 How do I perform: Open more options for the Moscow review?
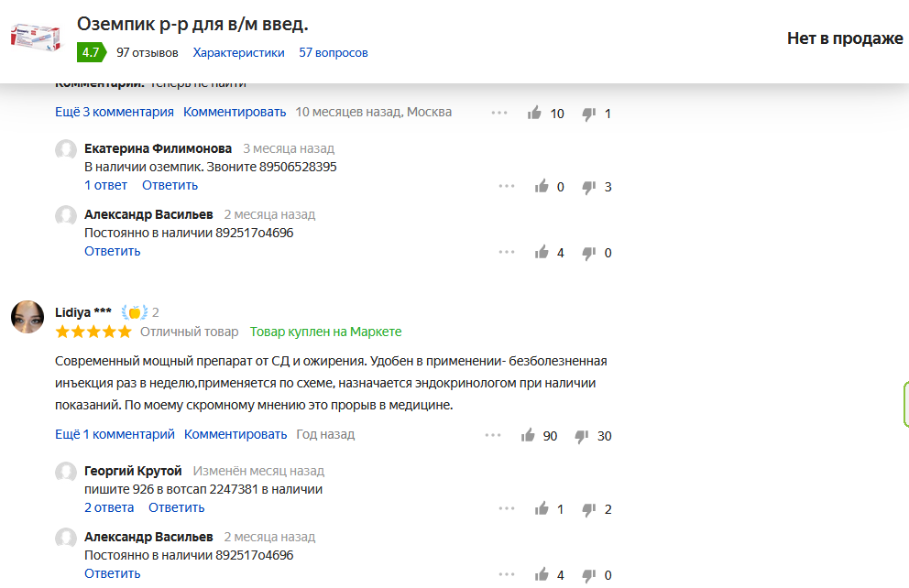499,113
